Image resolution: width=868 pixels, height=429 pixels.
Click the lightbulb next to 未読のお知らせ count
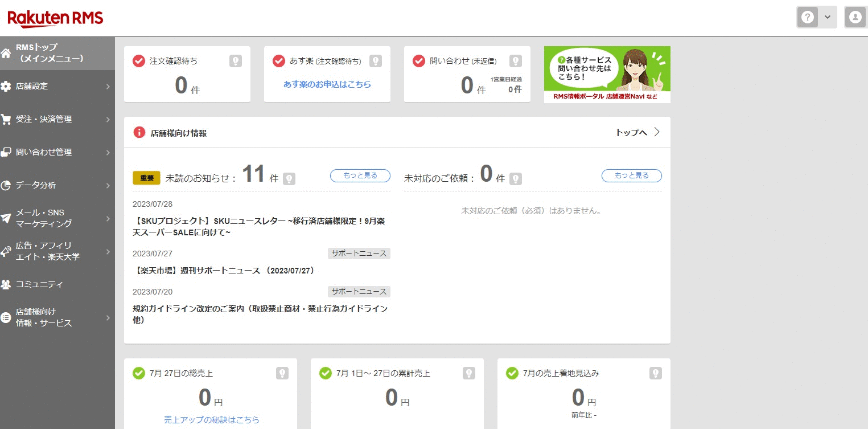pyautogui.click(x=289, y=179)
